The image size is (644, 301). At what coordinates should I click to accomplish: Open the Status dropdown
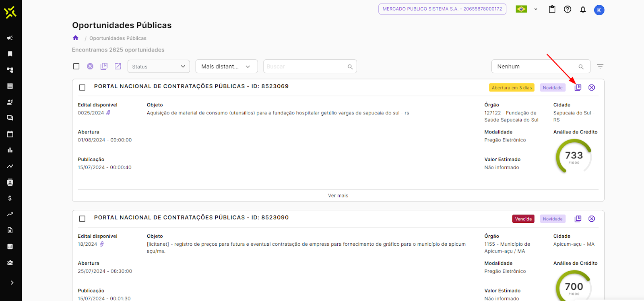158,66
